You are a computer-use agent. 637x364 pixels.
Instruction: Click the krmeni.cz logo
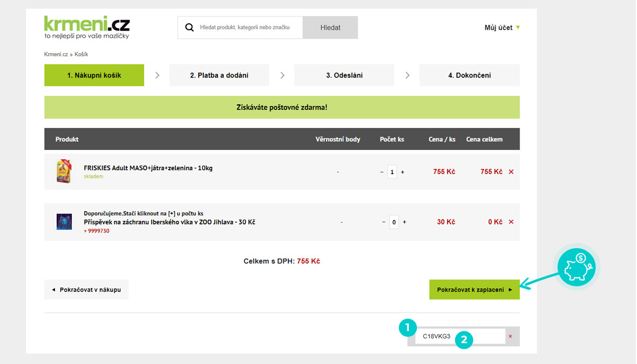tap(87, 27)
